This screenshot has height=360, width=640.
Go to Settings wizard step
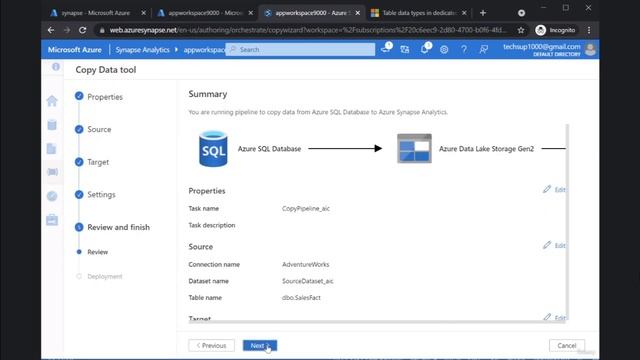click(x=95, y=195)
